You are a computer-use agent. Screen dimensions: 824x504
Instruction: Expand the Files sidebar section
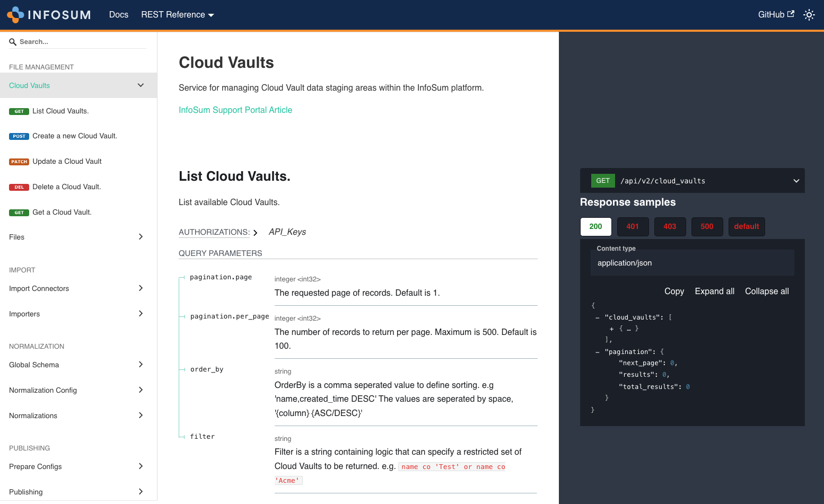point(78,237)
